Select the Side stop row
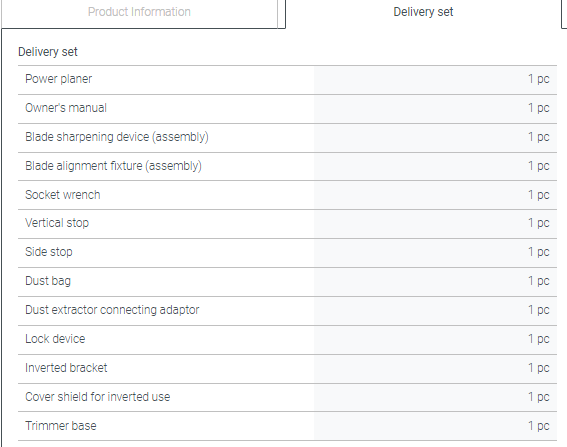Image resolution: width=567 pixels, height=447 pixels. point(287,253)
